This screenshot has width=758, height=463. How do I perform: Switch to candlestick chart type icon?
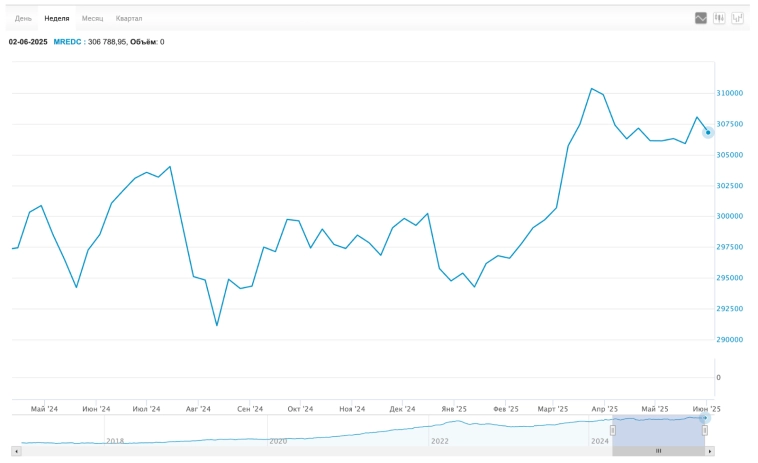(x=719, y=18)
